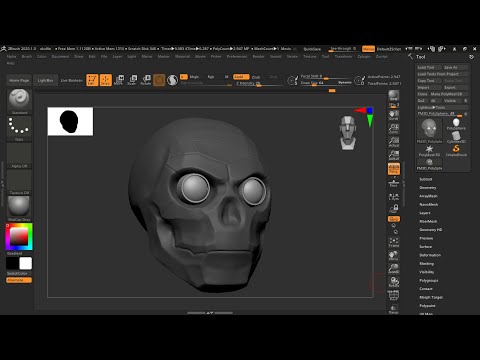This screenshot has width=480, height=360.
Task: Select the Move transform tool
Action: coord(119,80)
